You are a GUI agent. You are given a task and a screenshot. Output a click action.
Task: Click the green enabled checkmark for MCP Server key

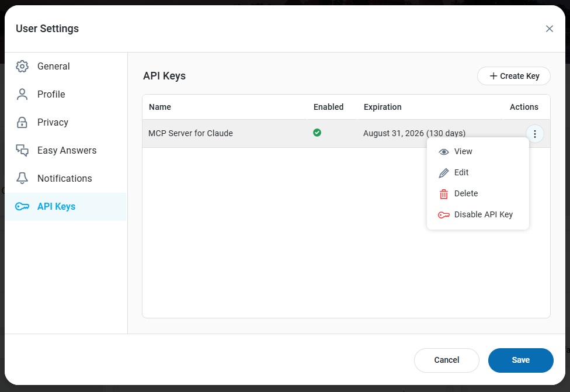317,133
